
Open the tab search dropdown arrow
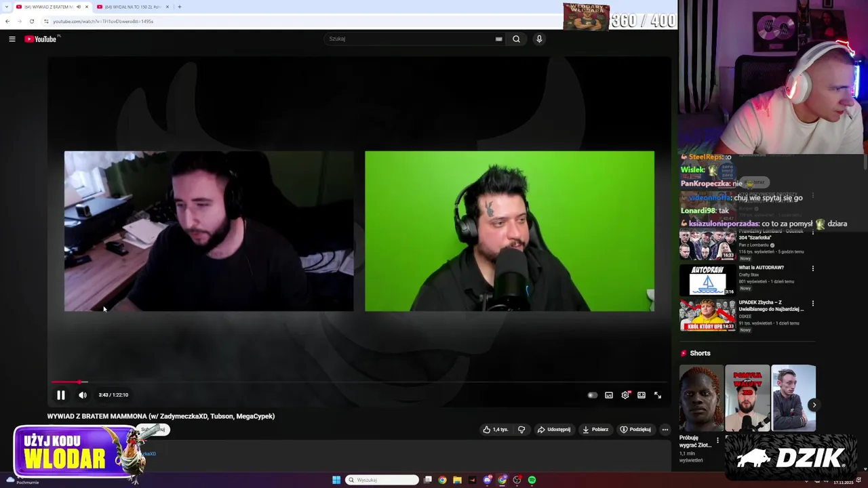(x=7, y=7)
